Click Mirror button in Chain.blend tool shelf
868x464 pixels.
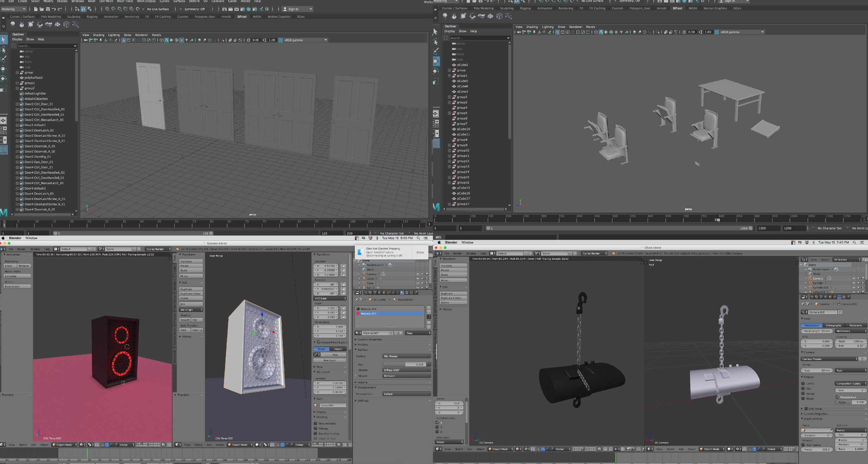click(x=453, y=280)
